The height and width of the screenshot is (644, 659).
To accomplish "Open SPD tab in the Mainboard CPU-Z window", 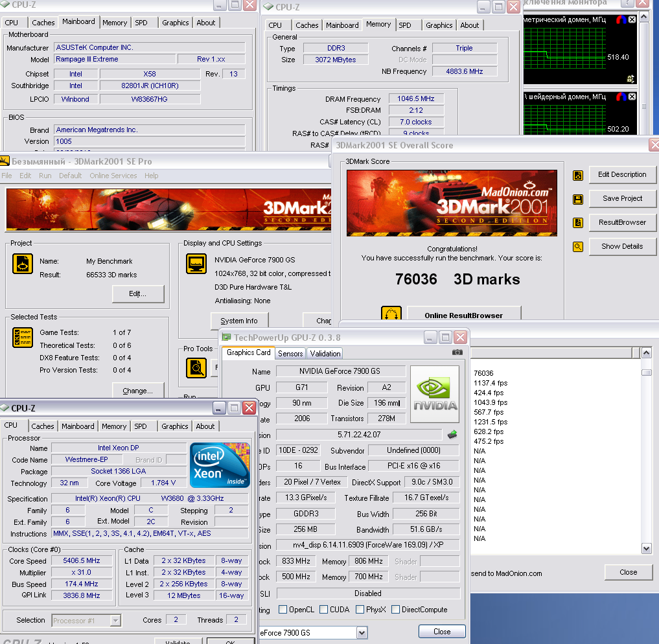I will [x=141, y=23].
